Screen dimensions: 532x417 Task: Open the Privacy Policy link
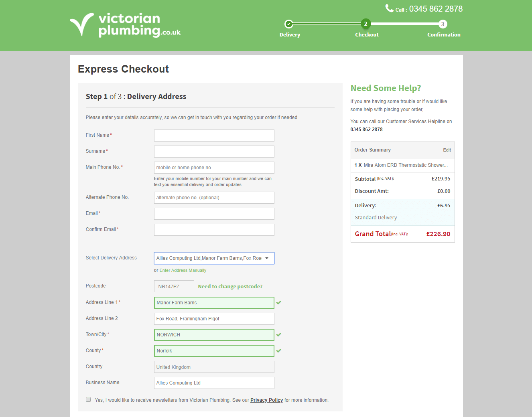(266, 400)
